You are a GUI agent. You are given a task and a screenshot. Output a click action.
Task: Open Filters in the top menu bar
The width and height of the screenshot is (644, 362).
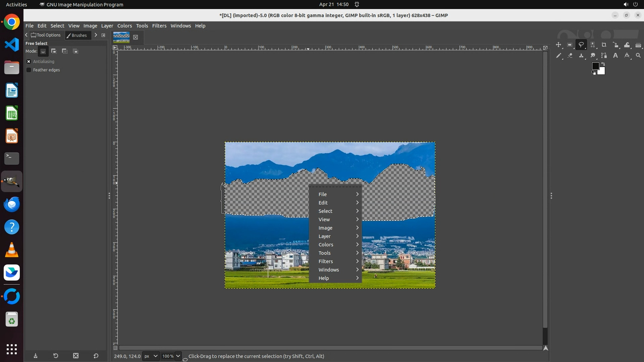coord(159,26)
